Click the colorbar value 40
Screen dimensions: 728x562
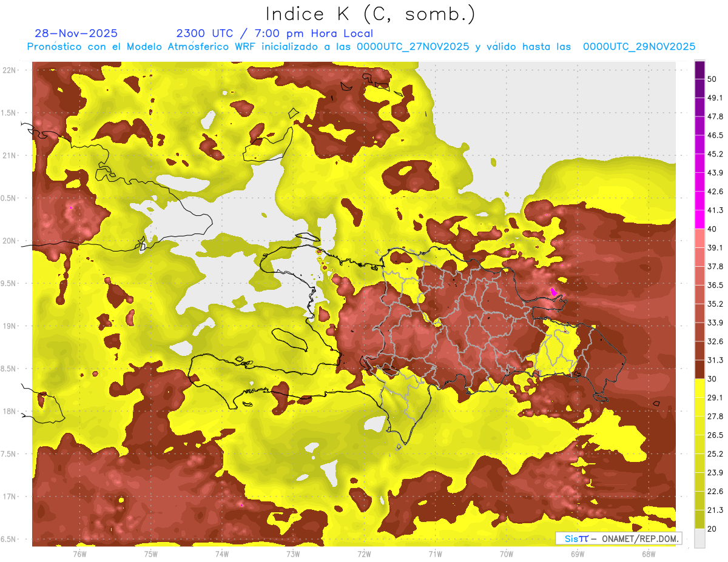pos(712,229)
